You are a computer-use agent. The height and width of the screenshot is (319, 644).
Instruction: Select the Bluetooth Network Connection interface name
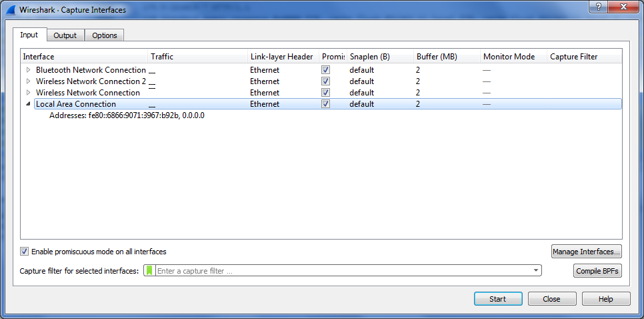point(91,70)
